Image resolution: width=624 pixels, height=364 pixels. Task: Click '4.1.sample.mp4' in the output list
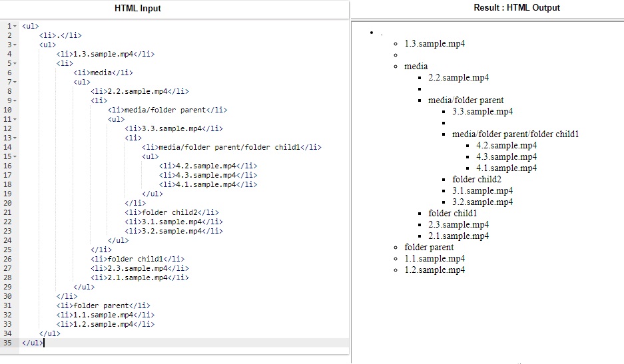pyautogui.click(x=506, y=168)
